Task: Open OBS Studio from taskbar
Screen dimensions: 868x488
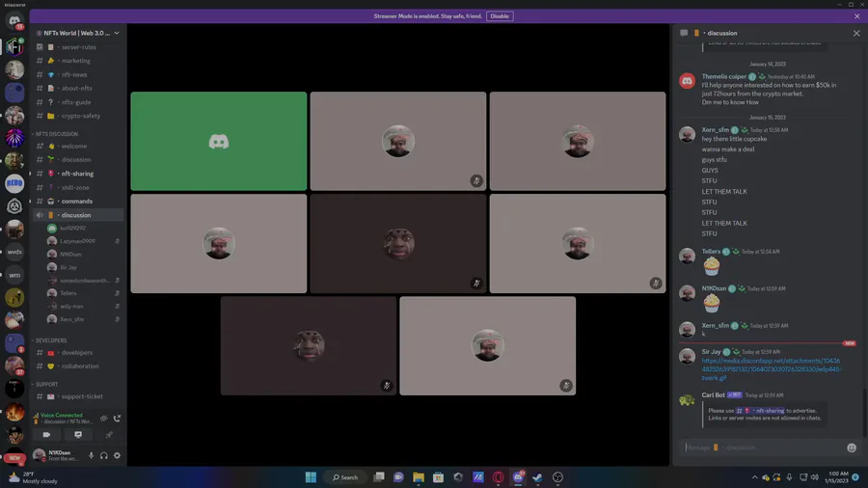Action: [x=558, y=477]
